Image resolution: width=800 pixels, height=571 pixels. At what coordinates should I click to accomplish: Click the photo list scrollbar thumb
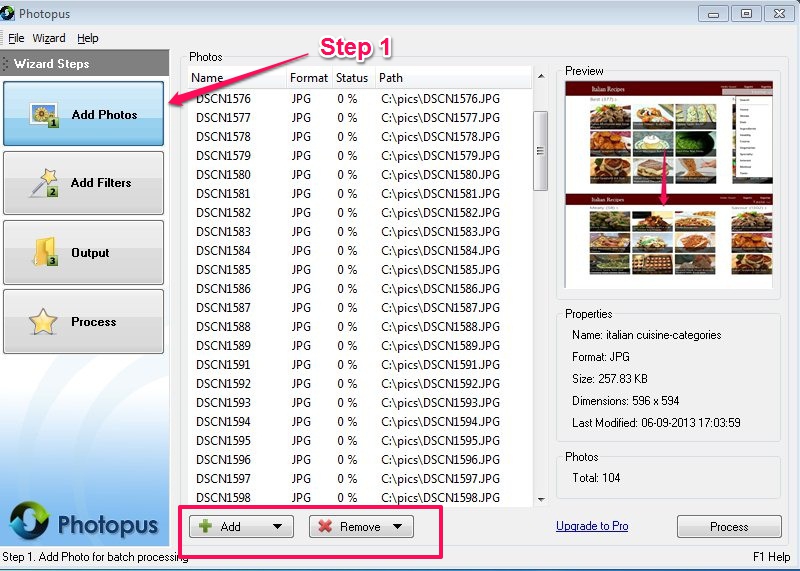[x=540, y=151]
